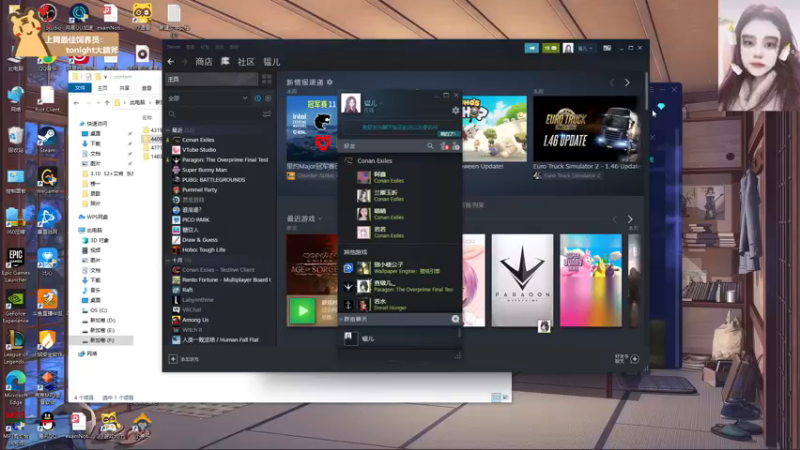Open the 社区 community tab

click(x=246, y=62)
